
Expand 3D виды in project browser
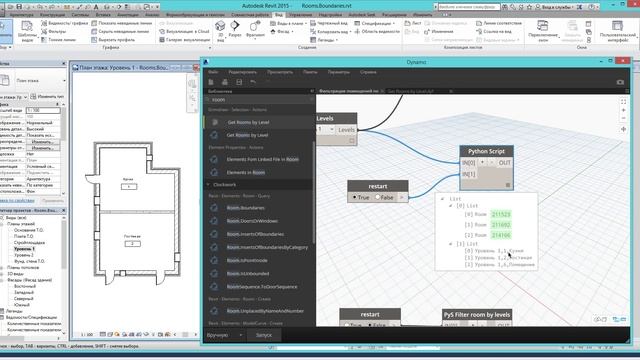pyautogui.click(x=2, y=273)
